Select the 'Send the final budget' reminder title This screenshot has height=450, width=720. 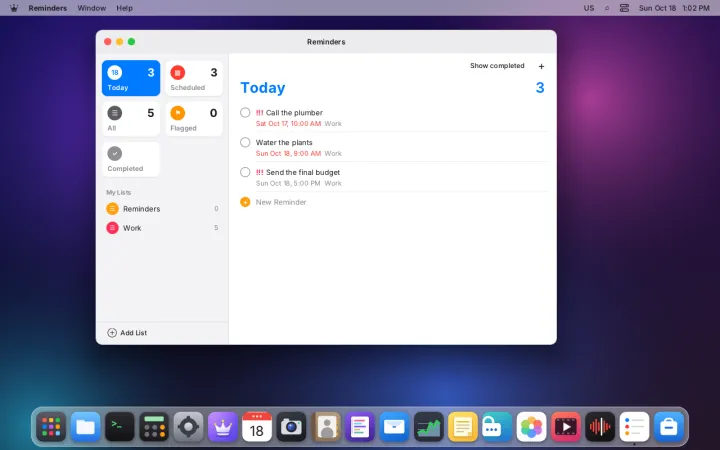pyautogui.click(x=303, y=172)
